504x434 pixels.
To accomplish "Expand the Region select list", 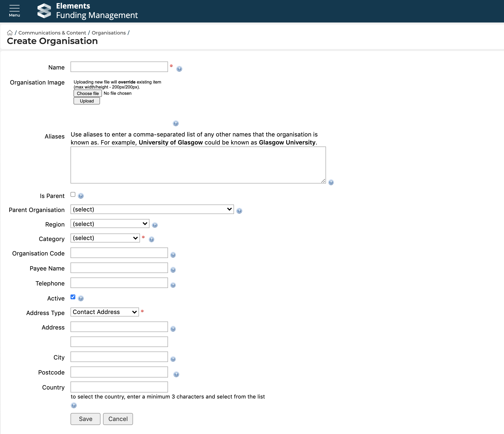I will (x=110, y=224).
